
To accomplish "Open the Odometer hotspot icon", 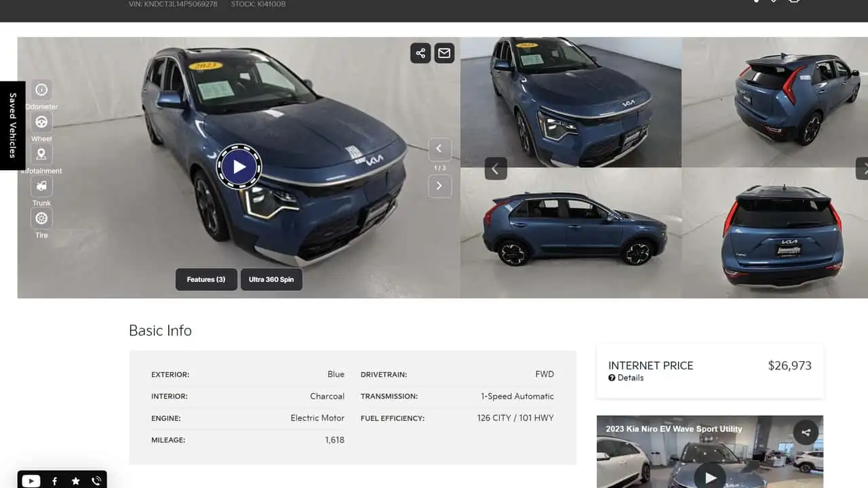I will coord(41,89).
